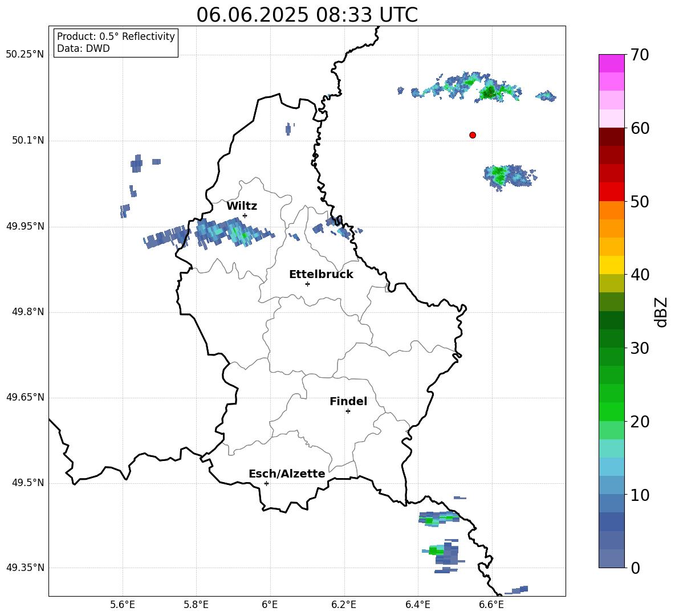The image size is (675, 616).
Task: Click the 30 label on colorbar
Action: tap(639, 348)
